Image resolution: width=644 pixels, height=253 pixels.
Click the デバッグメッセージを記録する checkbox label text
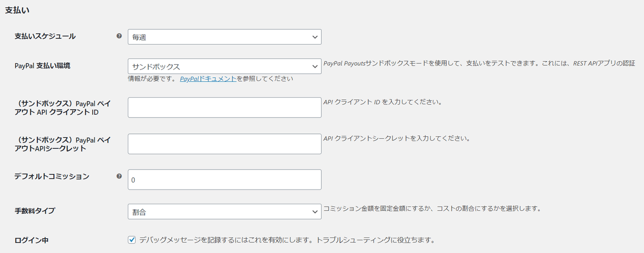[287, 240]
